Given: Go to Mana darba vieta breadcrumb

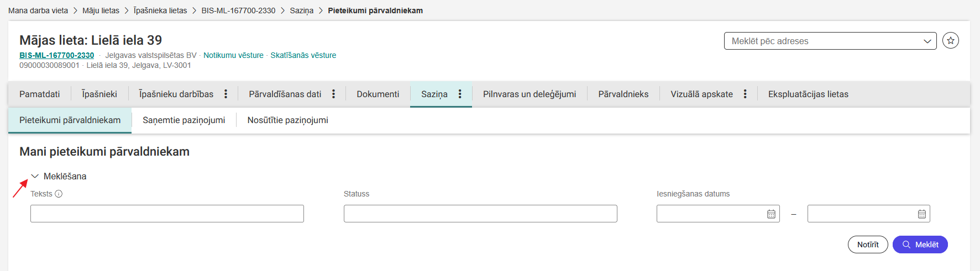Looking at the screenshot, I should tap(38, 10).
